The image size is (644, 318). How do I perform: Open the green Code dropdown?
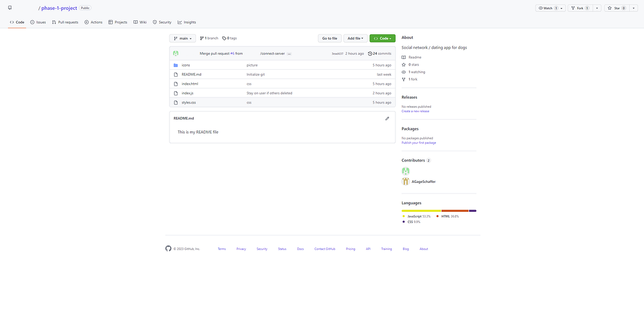point(382,38)
